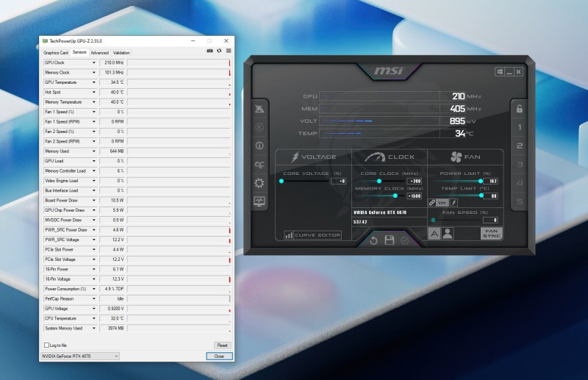Apply settings with the checkmark icon

405,240
